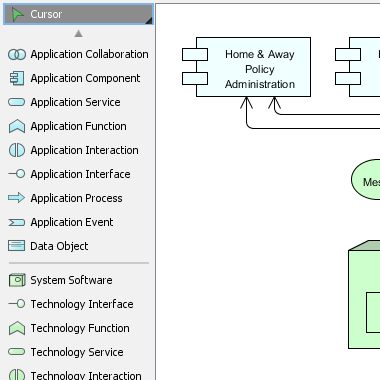The height and width of the screenshot is (380, 380).
Task: Click the Application Interface label
Action: (80, 174)
